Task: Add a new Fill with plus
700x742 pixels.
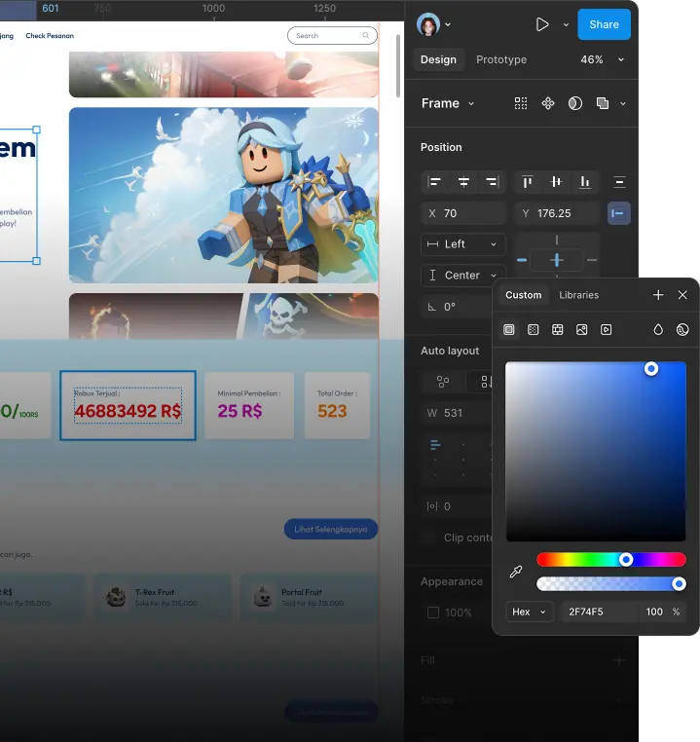Action: (x=618, y=660)
